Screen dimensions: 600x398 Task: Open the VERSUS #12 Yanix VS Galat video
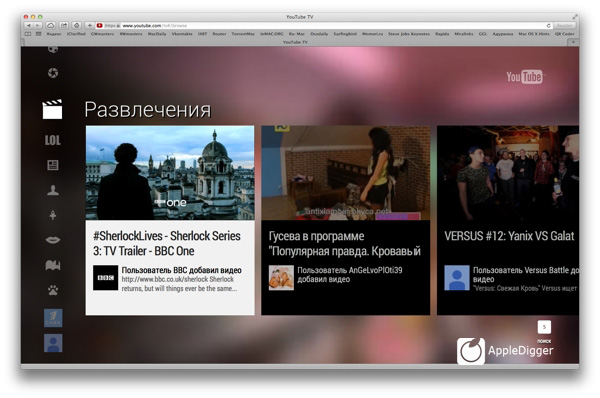pyautogui.click(x=508, y=220)
